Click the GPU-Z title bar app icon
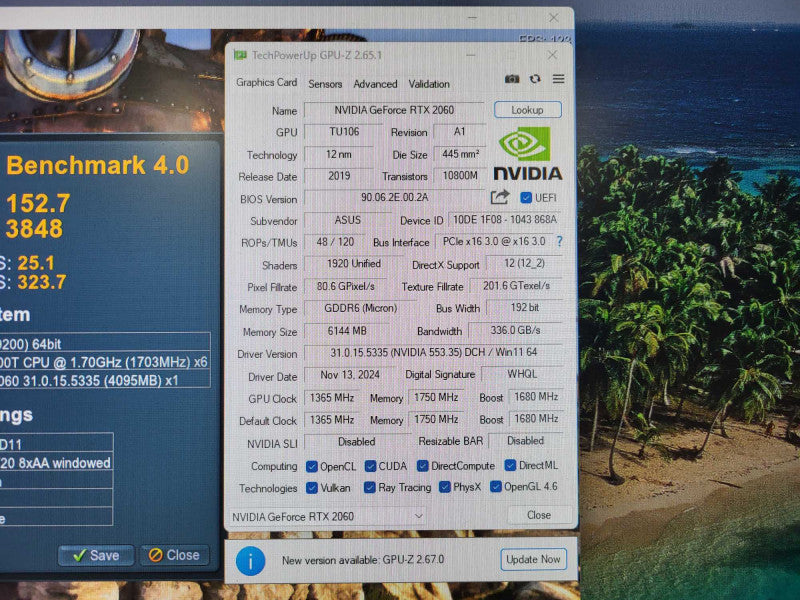The height and width of the screenshot is (600, 800). [x=240, y=55]
